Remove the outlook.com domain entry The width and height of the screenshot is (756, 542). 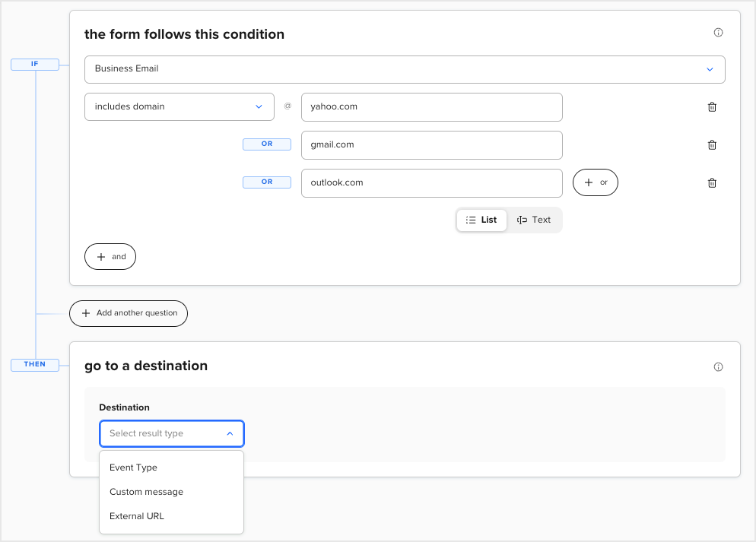712,182
